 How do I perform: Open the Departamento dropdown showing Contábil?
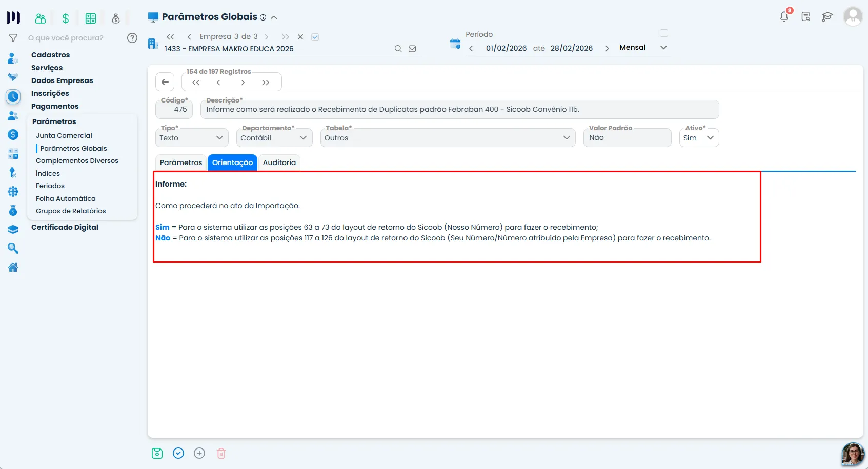click(274, 138)
